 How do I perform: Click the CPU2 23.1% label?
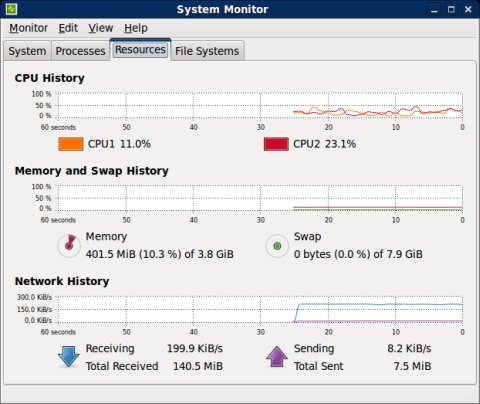pyautogui.click(x=325, y=144)
